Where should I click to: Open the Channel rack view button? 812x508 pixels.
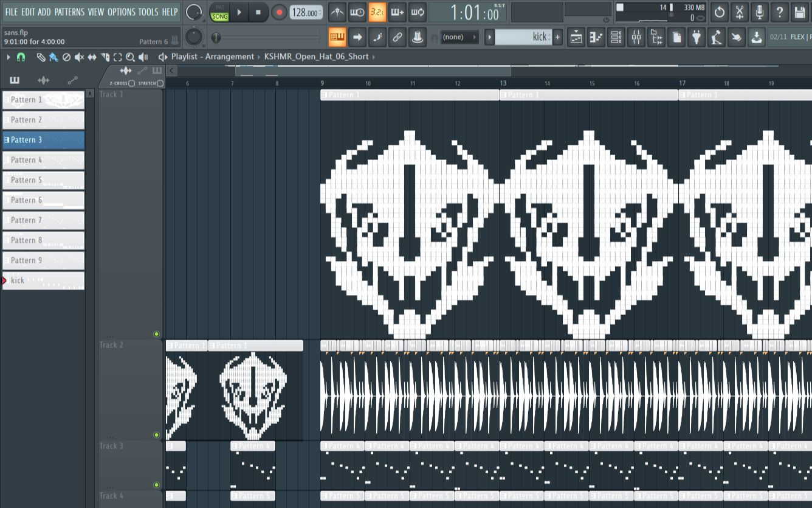coord(616,37)
